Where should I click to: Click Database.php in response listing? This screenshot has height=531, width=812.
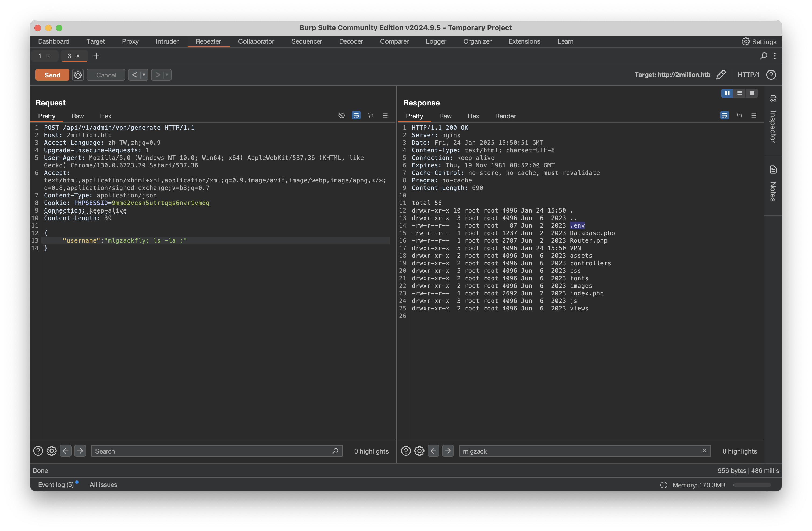(592, 233)
